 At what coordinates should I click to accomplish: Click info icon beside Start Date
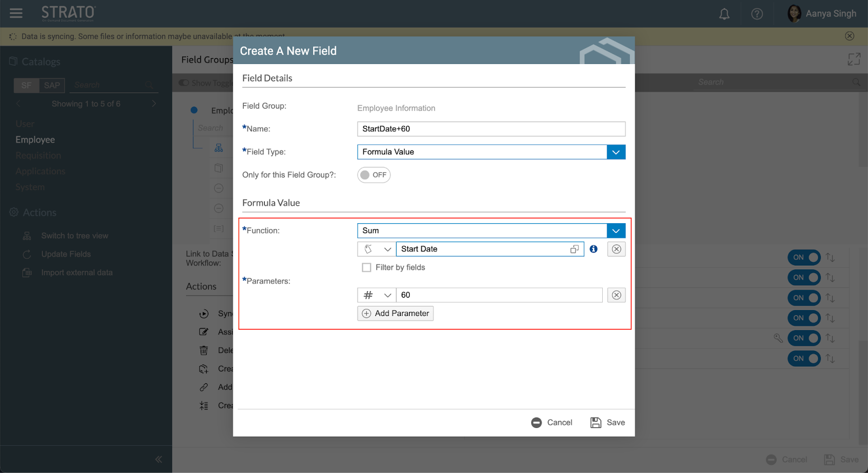point(593,249)
